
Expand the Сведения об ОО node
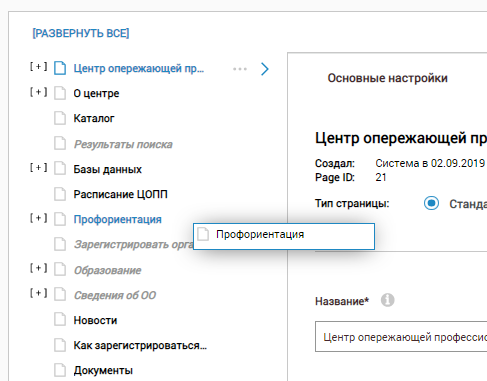pyautogui.click(x=39, y=293)
